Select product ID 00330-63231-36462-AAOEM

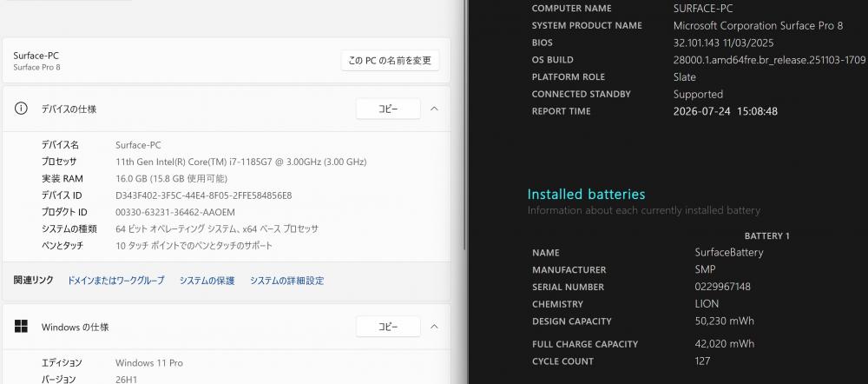pos(175,212)
